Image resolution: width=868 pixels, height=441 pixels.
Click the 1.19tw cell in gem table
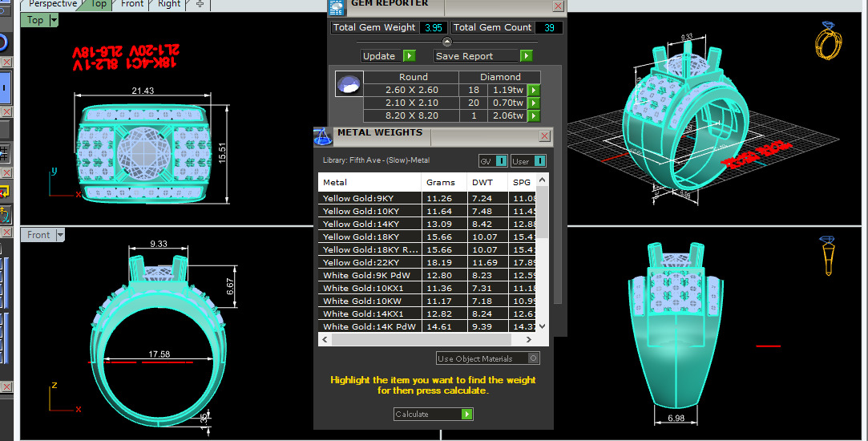coord(507,90)
